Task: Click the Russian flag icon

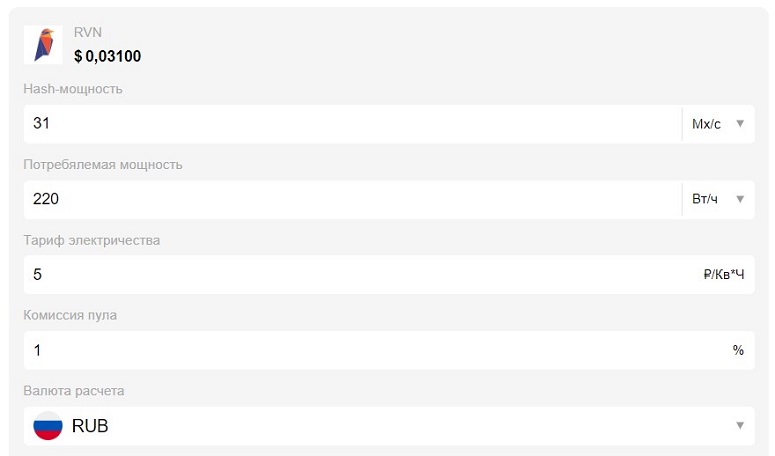Action: coord(48,426)
